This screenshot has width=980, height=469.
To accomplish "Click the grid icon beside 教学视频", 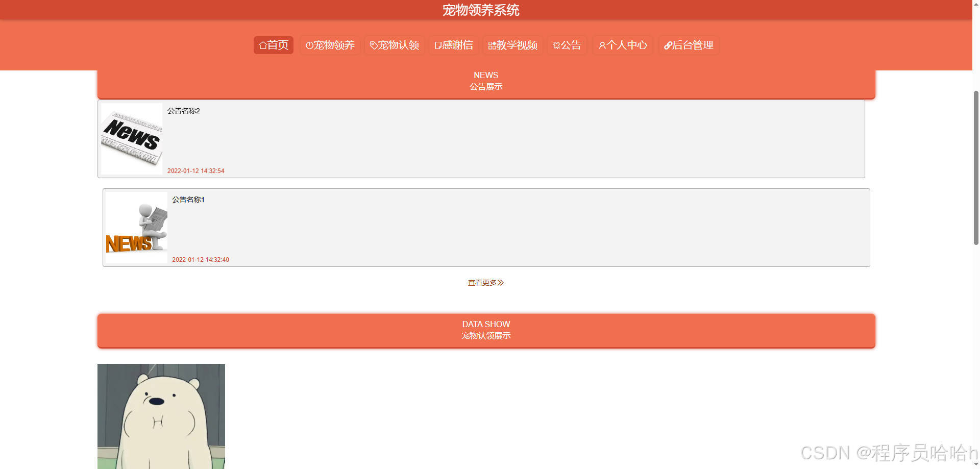I will click(x=492, y=45).
